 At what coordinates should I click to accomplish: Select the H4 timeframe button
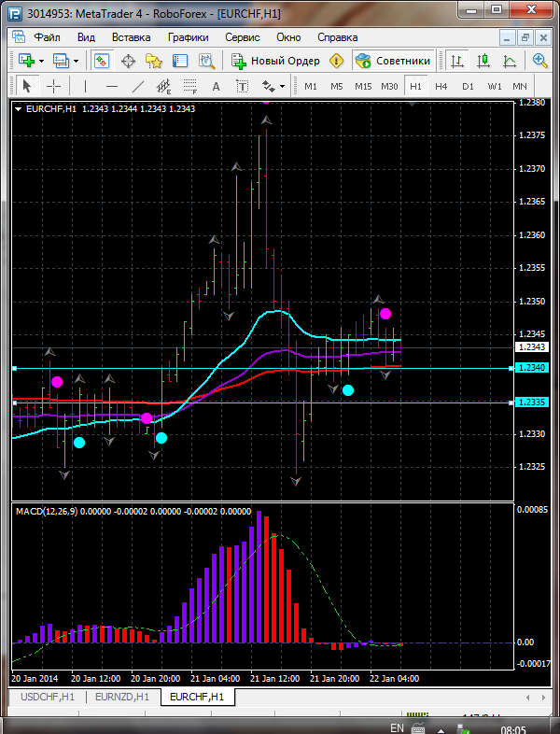pyautogui.click(x=441, y=87)
